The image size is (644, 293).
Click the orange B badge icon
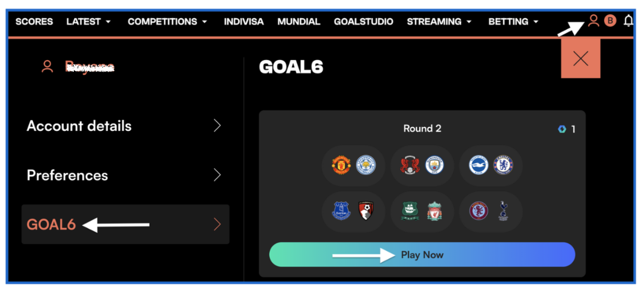click(x=610, y=21)
